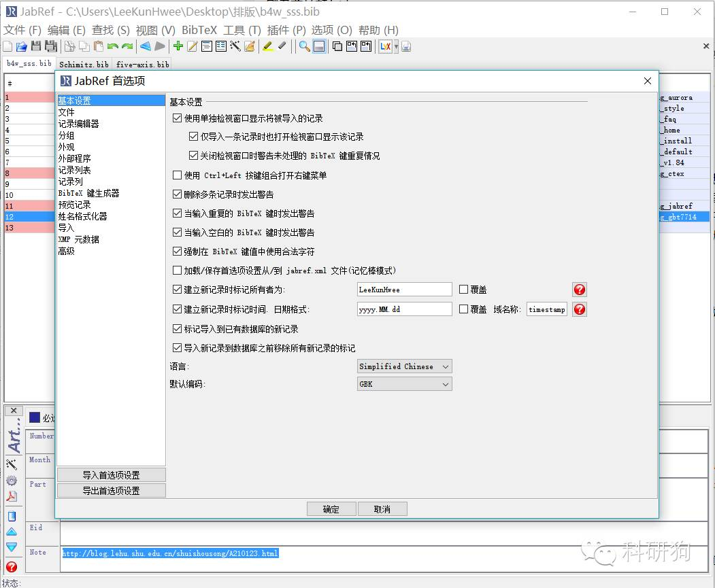Toggle 关闭检视窗口时警告未处理的 BibTeX 键重复 checkbox
715x588 pixels.
[193, 155]
